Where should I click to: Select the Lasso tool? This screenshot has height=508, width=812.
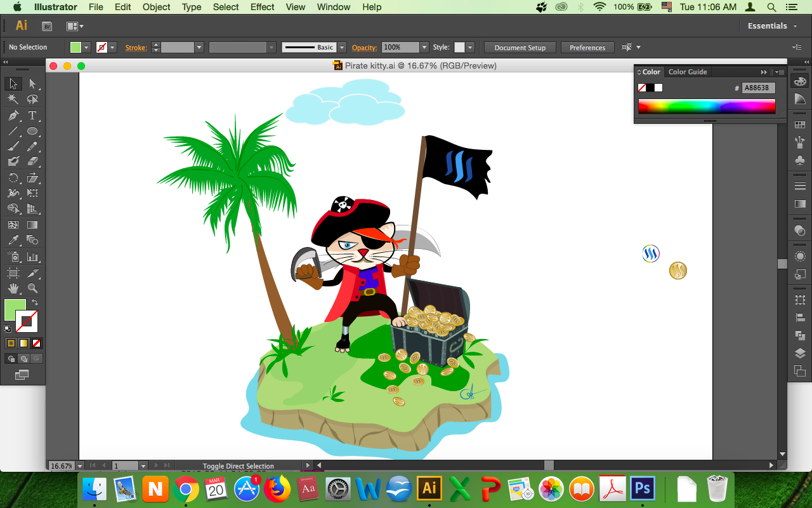click(32, 100)
